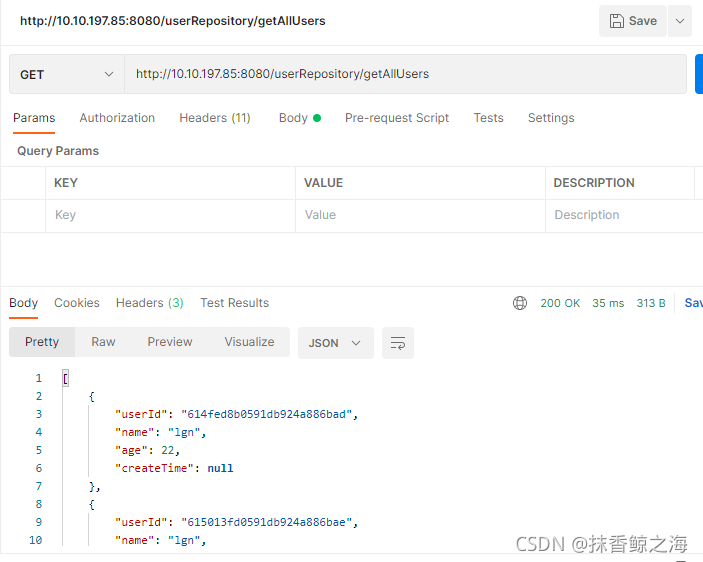Click the request URL input field

point(405,74)
